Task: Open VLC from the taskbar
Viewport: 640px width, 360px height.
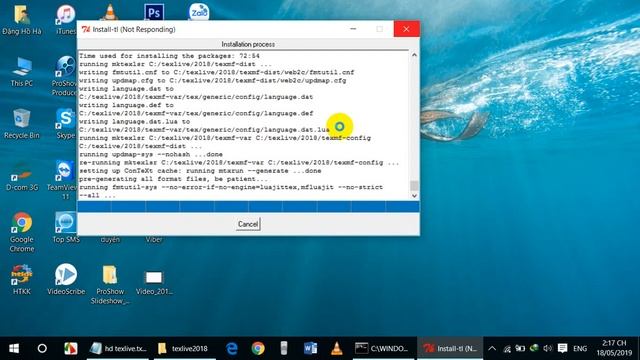Action: [x=336, y=348]
